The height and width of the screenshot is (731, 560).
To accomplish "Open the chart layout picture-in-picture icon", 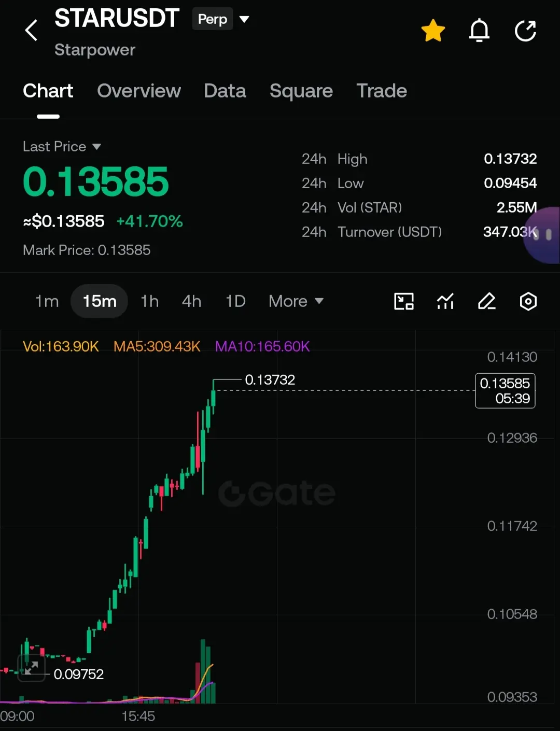I will click(x=404, y=301).
